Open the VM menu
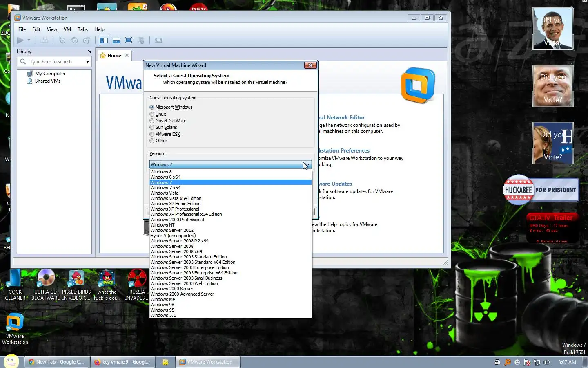Image resolution: width=588 pixels, height=368 pixels. point(67,29)
